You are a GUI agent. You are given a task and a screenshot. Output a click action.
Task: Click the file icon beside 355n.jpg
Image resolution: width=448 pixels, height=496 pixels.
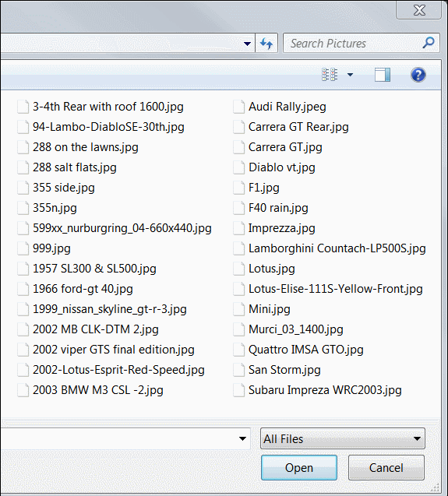coord(23,208)
